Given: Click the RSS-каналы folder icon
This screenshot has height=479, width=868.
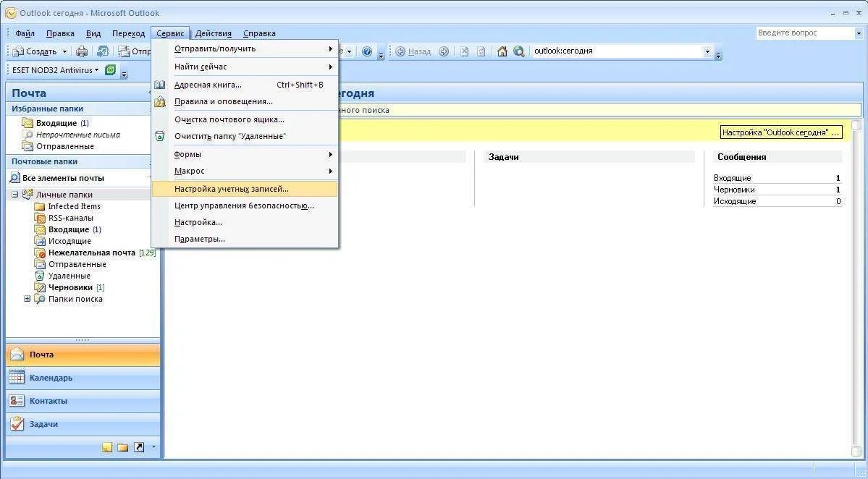Looking at the screenshot, I should pos(40,218).
